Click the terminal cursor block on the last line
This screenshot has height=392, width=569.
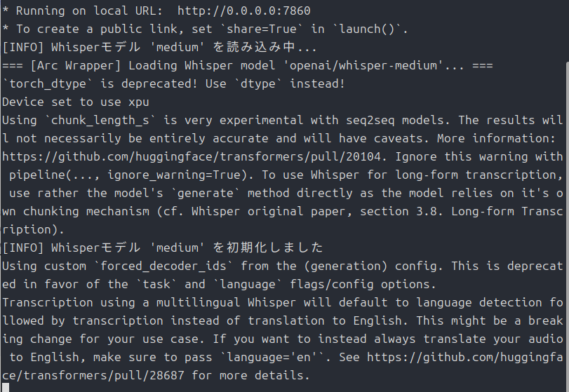click(x=5, y=387)
